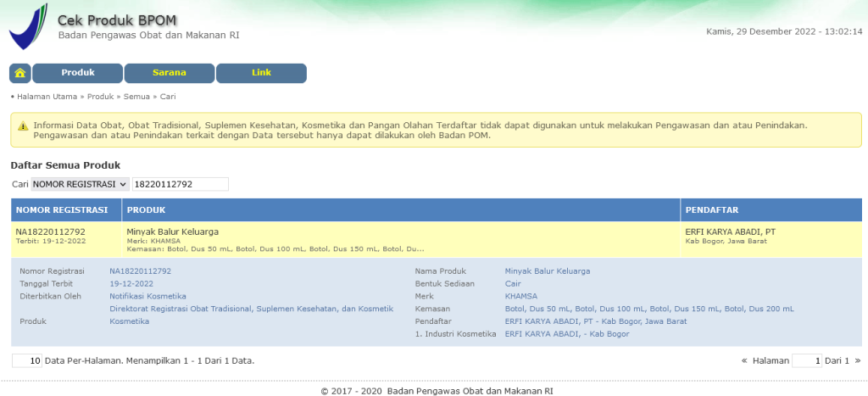This screenshot has width=868, height=396.
Task: Open the Sarana menu
Action: pos(170,73)
